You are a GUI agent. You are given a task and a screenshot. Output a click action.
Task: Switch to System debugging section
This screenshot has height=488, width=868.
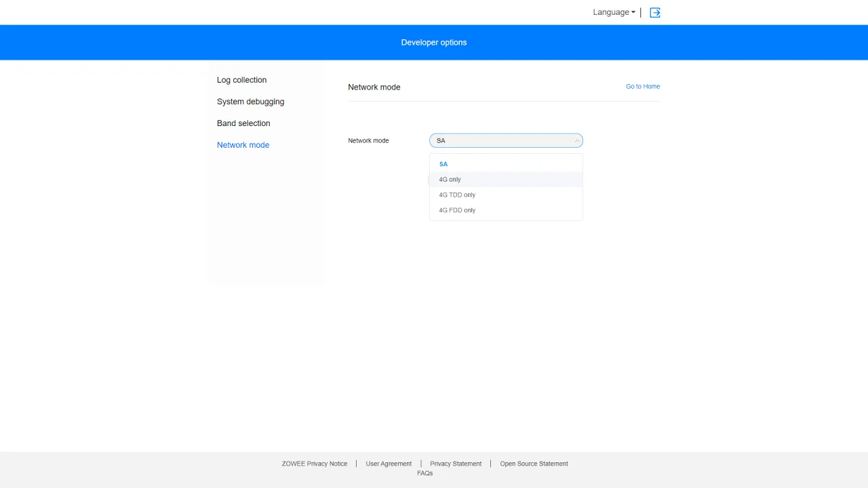(250, 102)
